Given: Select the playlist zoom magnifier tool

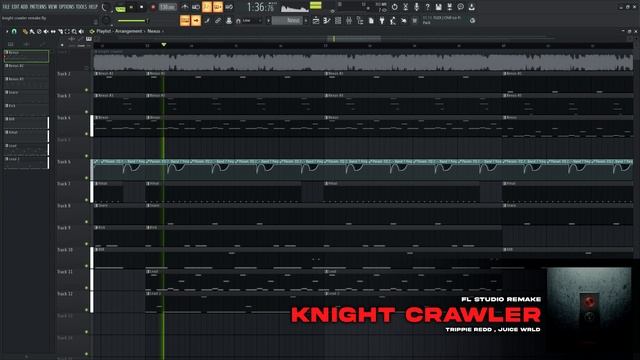Looking at the screenshot, I should pos(74,31).
